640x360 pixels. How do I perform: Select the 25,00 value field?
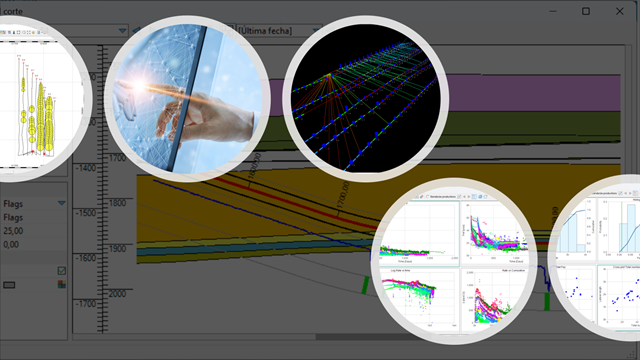tap(33, 231)
